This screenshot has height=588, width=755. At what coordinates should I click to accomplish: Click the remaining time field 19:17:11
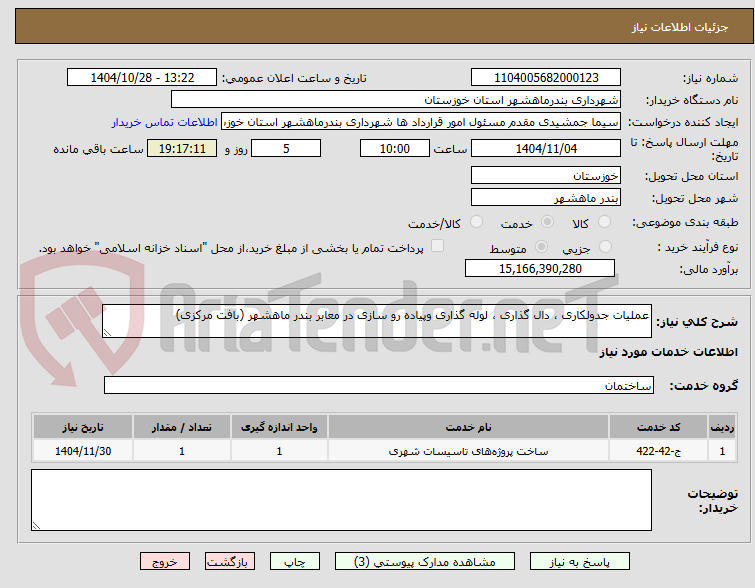point(182,148)
